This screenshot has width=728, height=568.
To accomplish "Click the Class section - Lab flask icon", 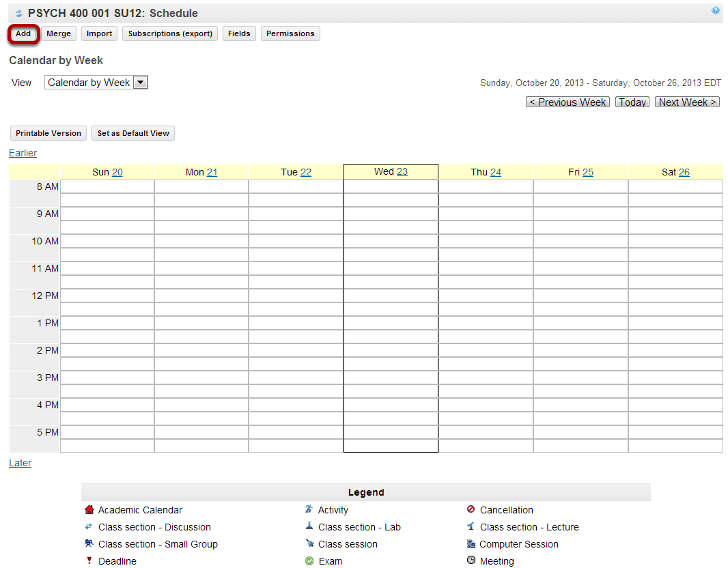I will click(309, 526).
